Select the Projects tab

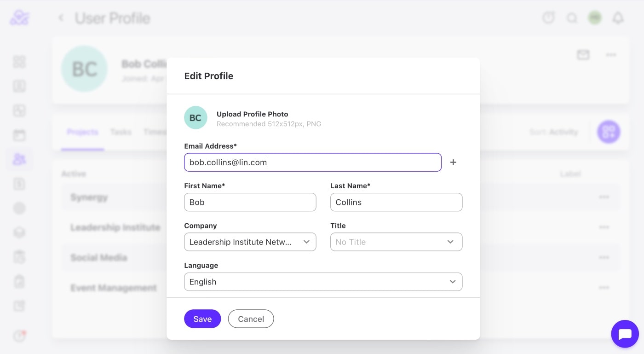click(82, 132)
